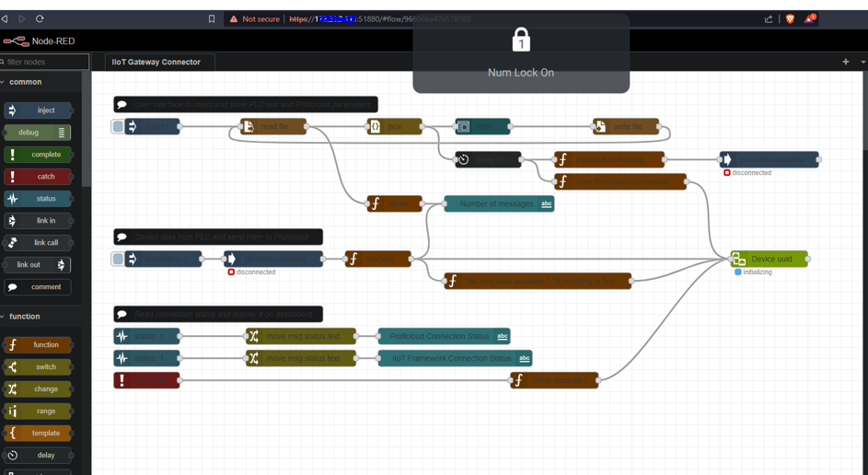868x475 pixels.
Task: Choose the delay node in palette
Action: pos(38,456)
